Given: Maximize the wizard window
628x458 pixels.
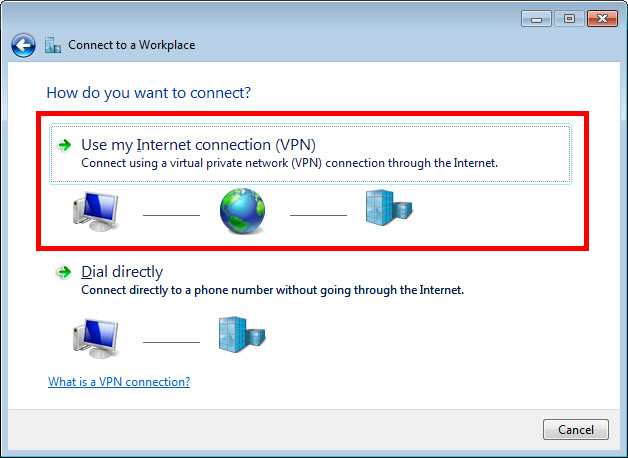Looking at the screenshot, I should [x=569, y=19].
